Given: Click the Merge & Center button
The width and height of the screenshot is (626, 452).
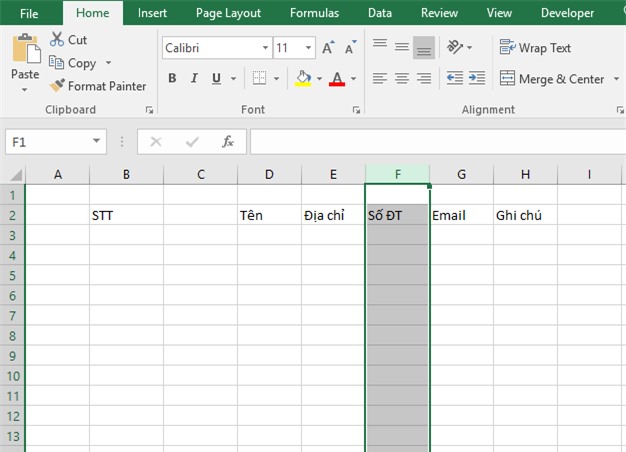Looking at the screenshot, I should click(x=552, y=79).
